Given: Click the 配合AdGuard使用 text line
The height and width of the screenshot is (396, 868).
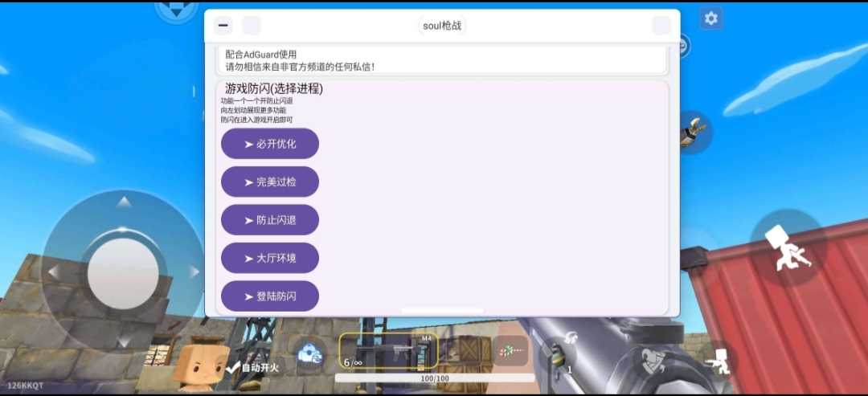Looking at the screenshot, I should (260, 55).
